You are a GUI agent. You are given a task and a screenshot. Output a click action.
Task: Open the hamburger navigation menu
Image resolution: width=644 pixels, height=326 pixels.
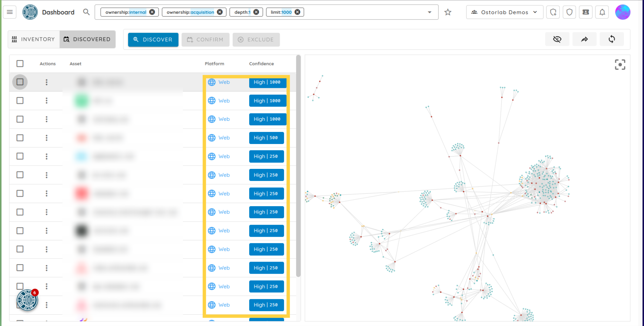pos(10,12)
